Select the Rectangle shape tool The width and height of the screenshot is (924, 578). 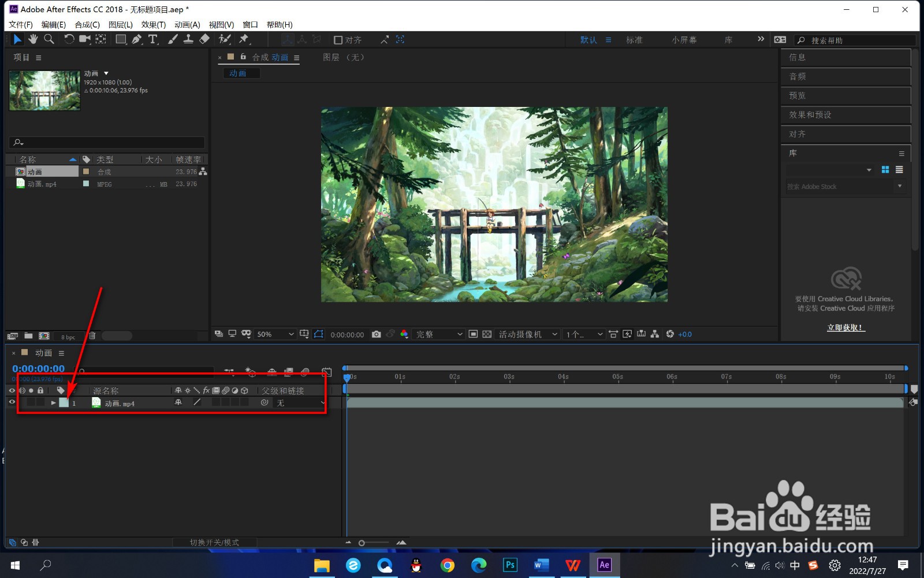(x=121, y=39)
